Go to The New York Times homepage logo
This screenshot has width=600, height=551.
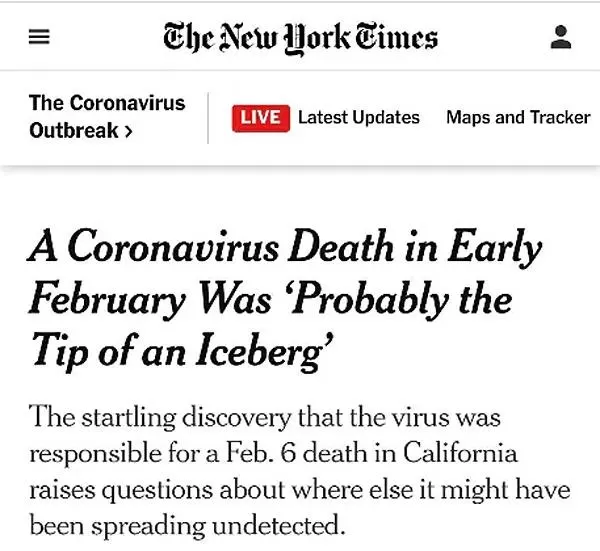(x=300, y=38)
